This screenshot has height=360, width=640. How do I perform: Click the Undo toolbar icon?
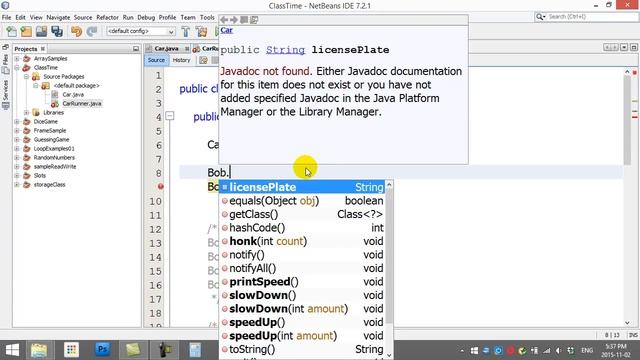[x=76, y=31]
